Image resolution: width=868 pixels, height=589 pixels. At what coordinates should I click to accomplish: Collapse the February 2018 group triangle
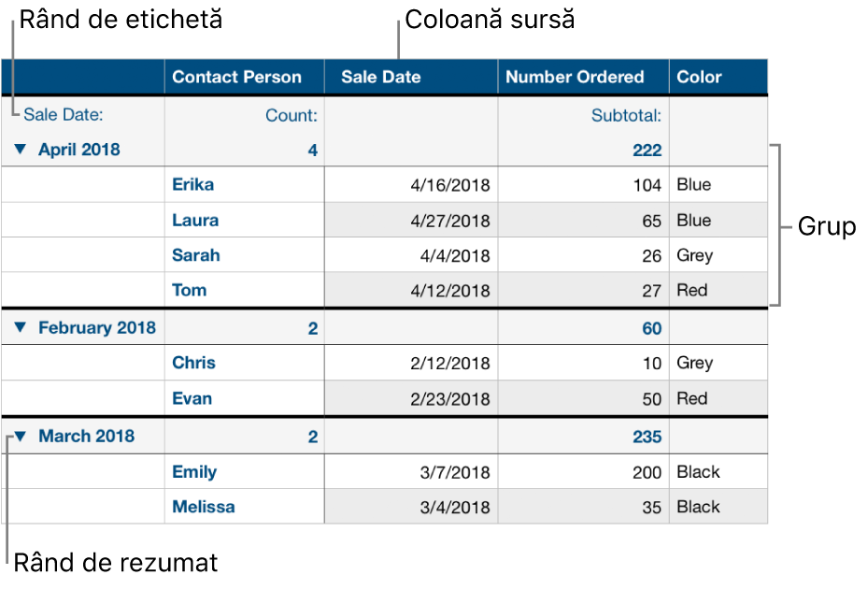(x=21, y=328)
